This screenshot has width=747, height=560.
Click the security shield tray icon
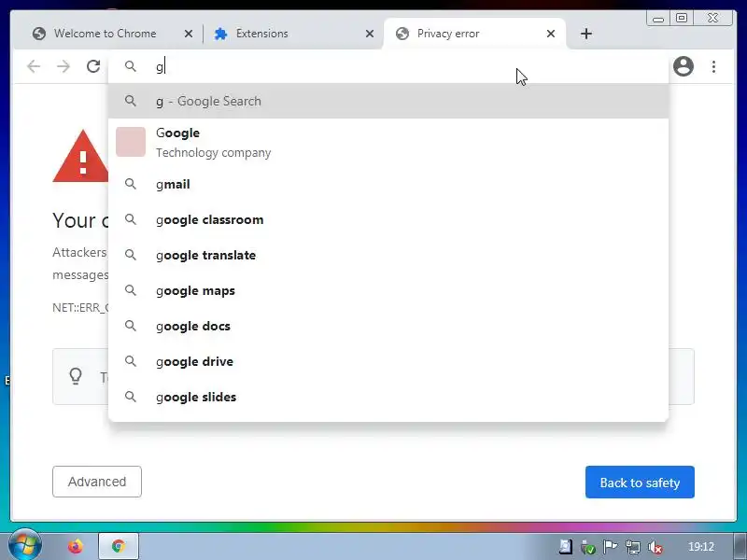588,547
